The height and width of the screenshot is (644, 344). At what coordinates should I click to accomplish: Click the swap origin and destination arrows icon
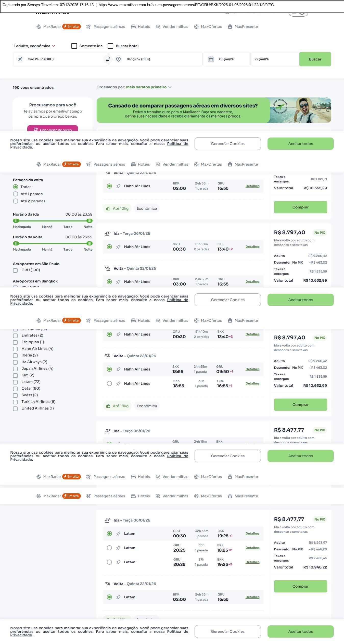point(108,59)
